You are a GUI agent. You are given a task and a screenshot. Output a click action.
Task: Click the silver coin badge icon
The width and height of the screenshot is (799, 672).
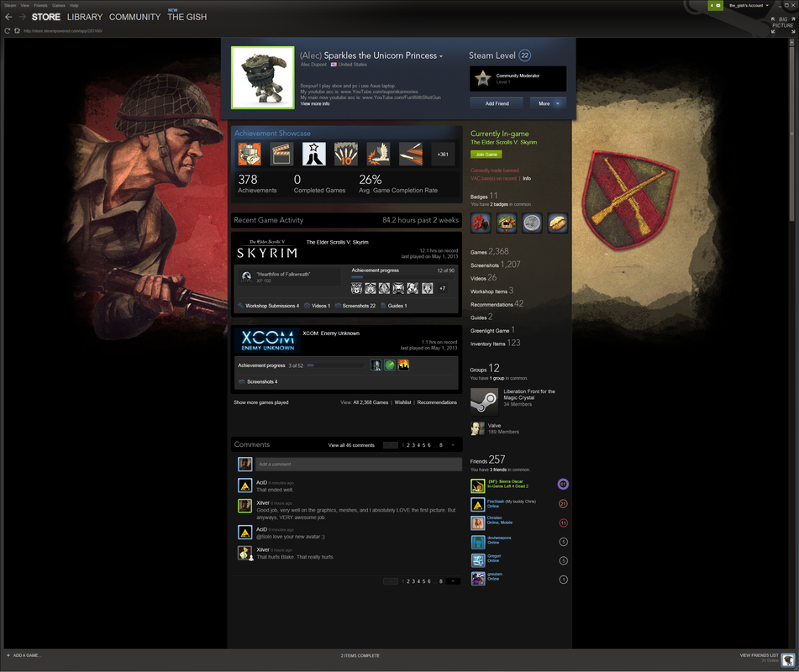pos(532,223)
